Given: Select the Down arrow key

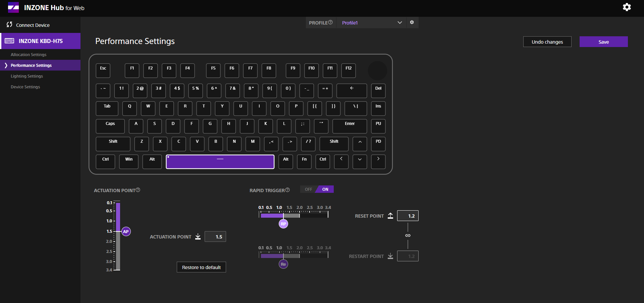Looking at the screenshot, I should pyautogui.click(x=360, y=162).
